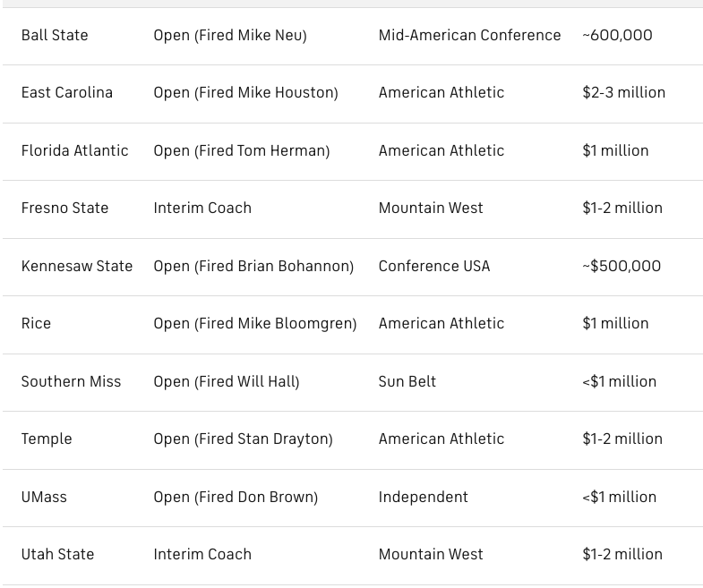Image resolution: width=703 pixels, height=588 pixels.
Task: Click the Fresno State team name
Action: click(x=65, y=208)
